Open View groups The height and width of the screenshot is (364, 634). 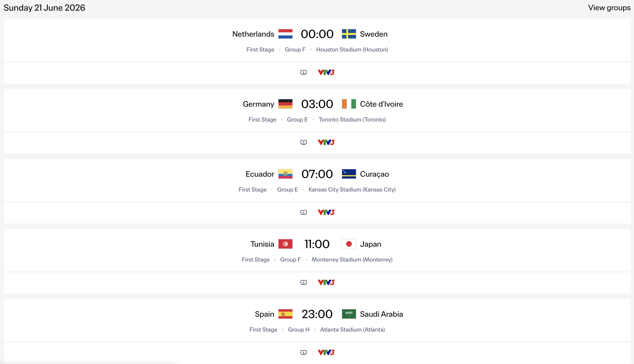609,8
